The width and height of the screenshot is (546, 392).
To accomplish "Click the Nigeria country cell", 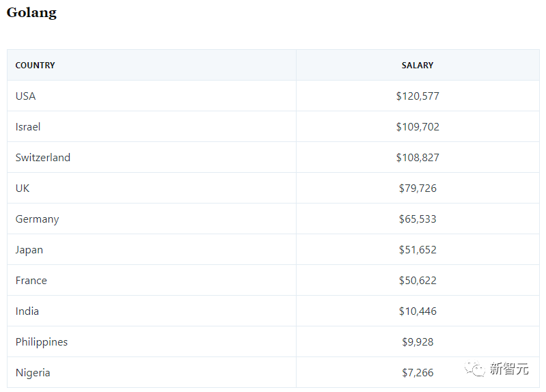I will pos(33,373).
